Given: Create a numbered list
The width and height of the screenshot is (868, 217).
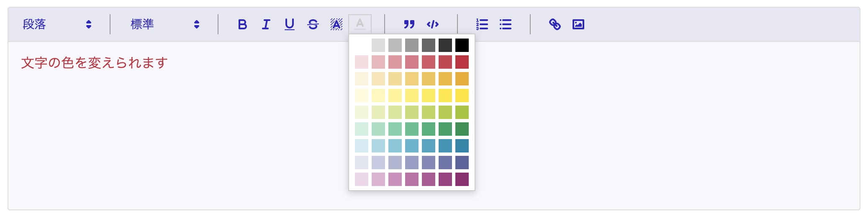Looking at the screenshot, I should [482, 24].
